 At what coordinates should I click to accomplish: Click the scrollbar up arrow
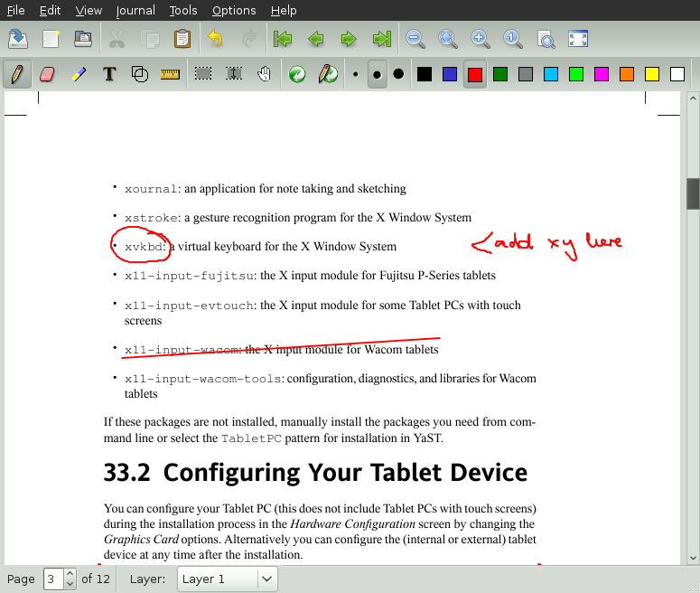coord(693,98)
